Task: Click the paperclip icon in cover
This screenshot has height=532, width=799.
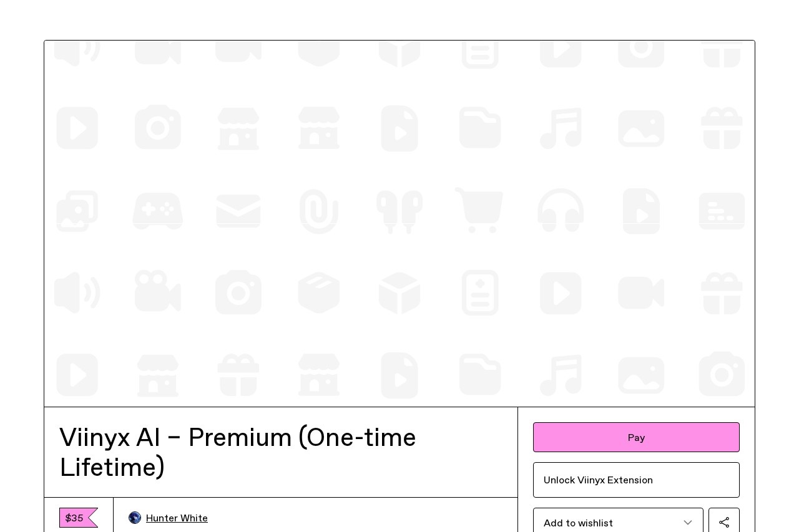Action: point(319,211)
